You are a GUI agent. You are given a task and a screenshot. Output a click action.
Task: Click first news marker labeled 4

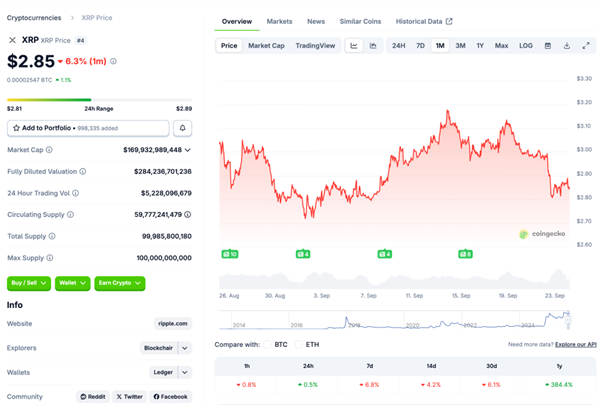coord(303,254)
